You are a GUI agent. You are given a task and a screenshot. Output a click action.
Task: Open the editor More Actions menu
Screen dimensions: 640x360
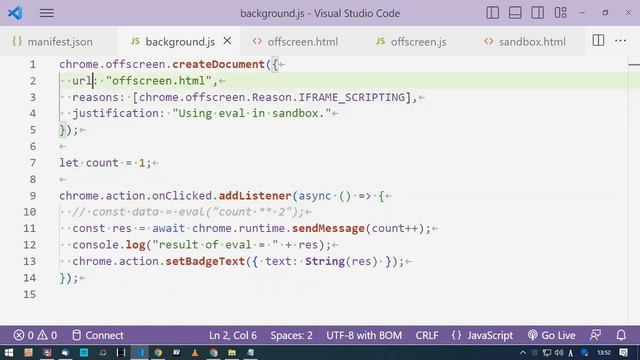tap(620, 40)
